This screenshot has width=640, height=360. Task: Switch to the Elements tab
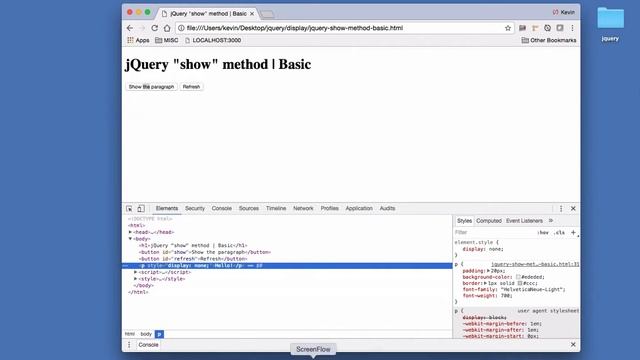(x=167, y=208)
